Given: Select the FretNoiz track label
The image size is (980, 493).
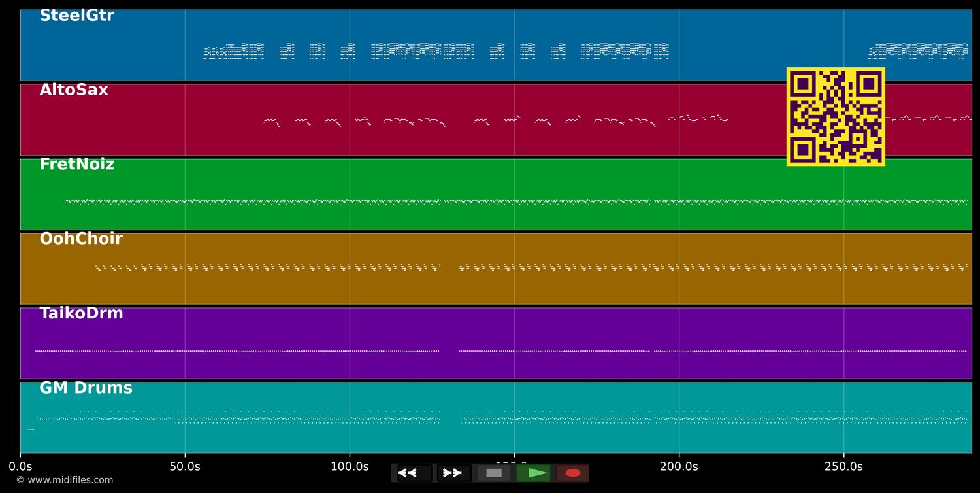Looking at the screenshot, I should 76,165.
